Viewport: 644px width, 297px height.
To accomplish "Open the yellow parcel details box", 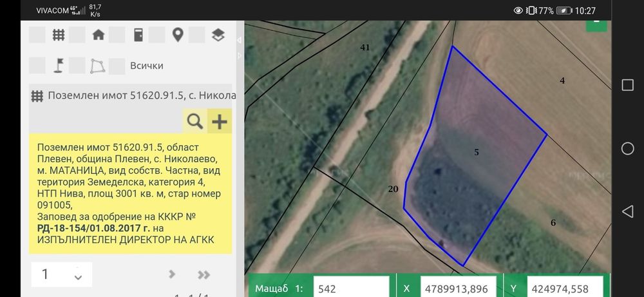I will [130, 193].
